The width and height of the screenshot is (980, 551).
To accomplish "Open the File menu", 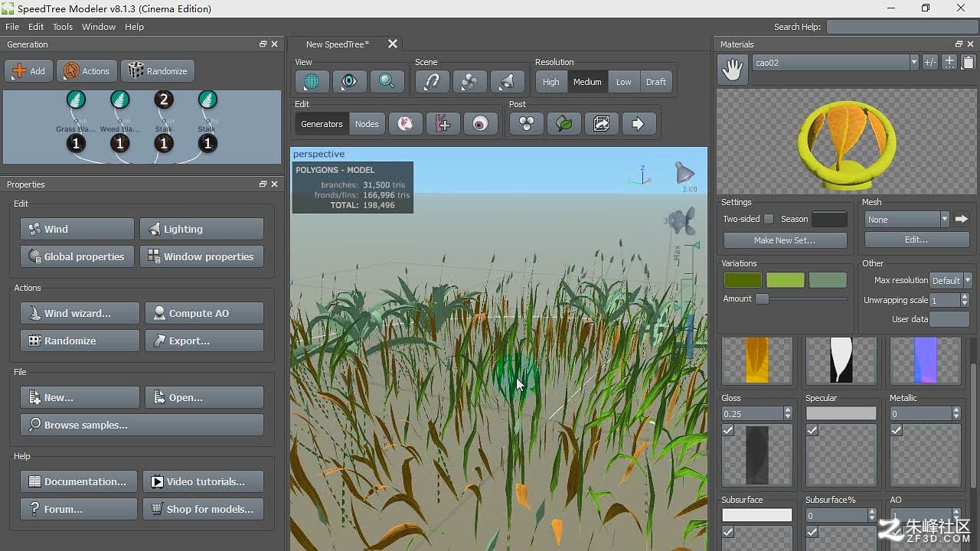I will (x=12, y=27).
